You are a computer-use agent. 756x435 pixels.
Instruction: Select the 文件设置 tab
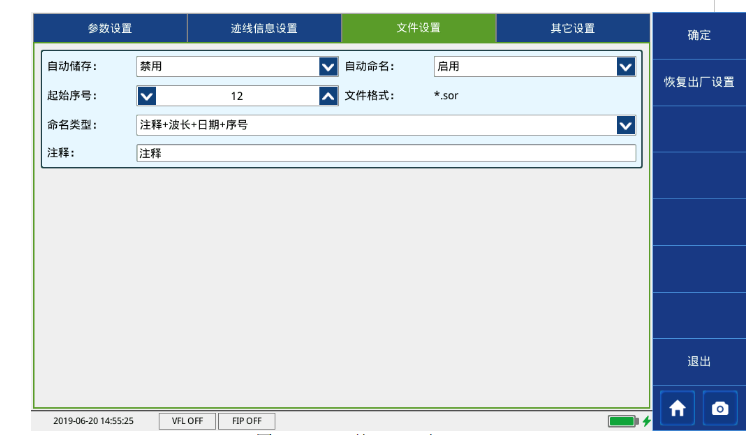click(x=418, y=28)
